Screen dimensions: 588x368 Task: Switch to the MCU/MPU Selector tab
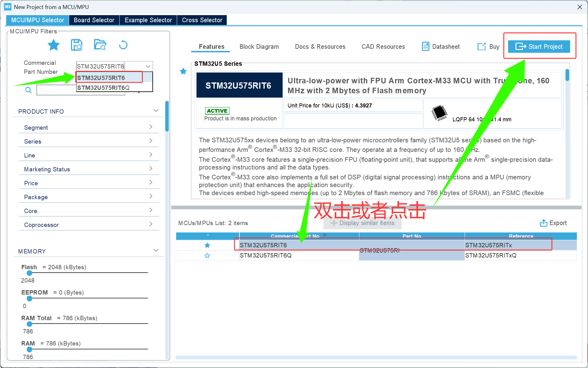pos(37,20)
